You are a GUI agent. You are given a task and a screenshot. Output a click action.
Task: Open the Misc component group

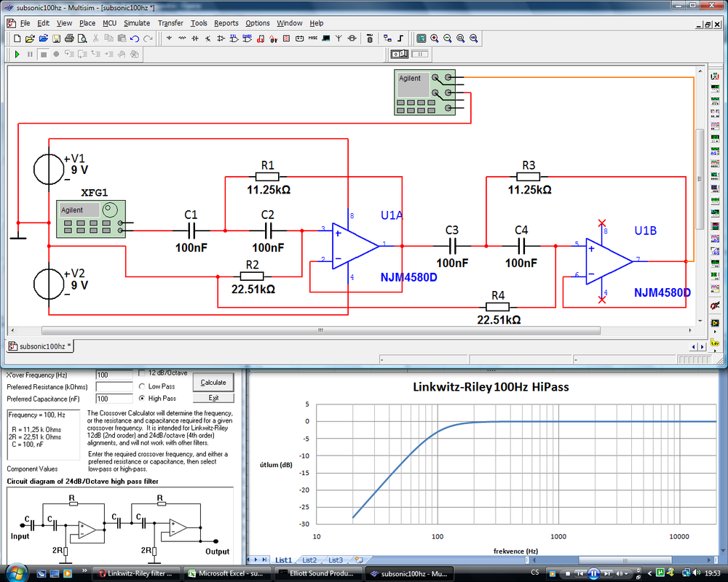(x=313, y=39)
